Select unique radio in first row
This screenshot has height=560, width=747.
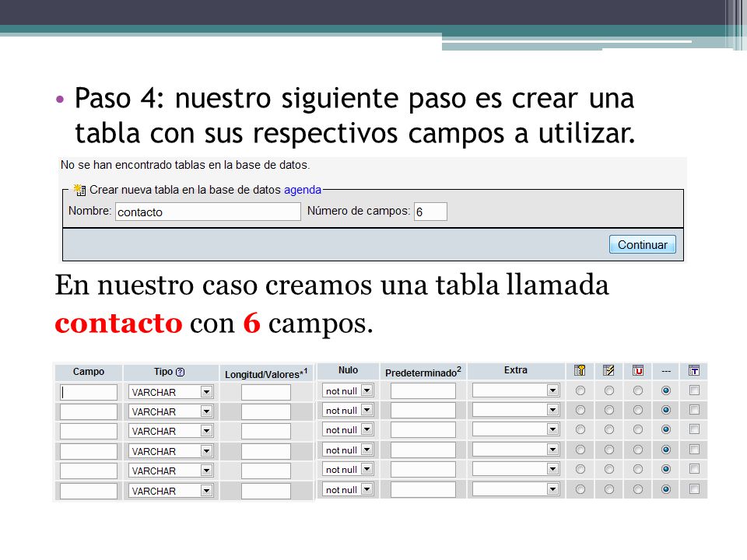point(637,390)
